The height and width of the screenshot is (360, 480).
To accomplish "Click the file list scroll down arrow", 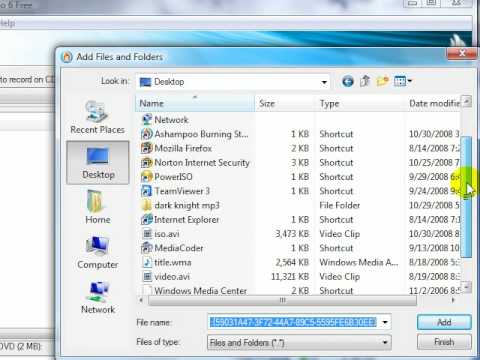I will [467, 287].
